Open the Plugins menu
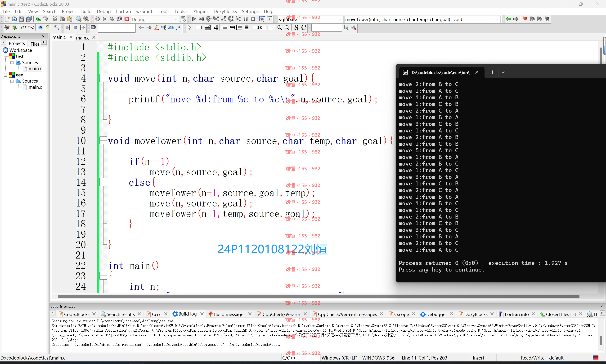Viewport: 606px width, 364px height. pyautogui.click(x=201, y=11)
